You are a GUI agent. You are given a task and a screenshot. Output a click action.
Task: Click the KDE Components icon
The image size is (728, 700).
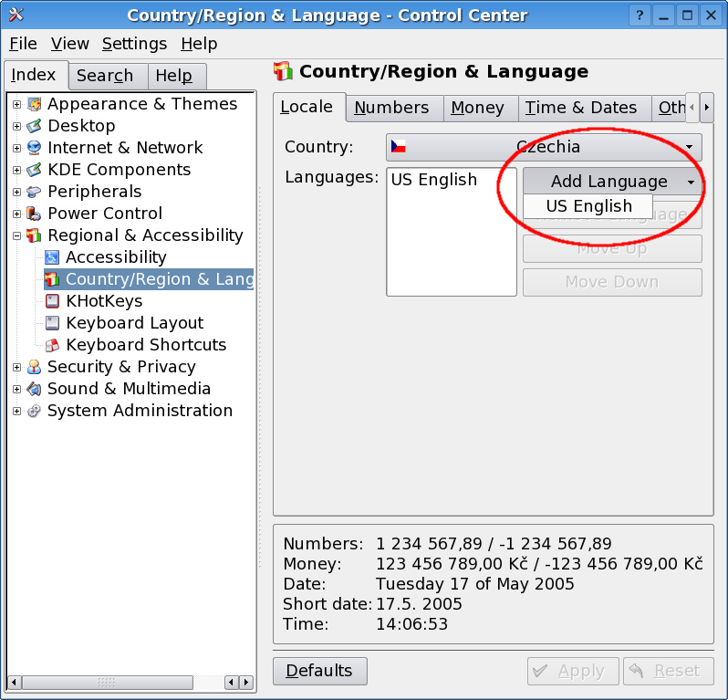(x=34, y=170)
